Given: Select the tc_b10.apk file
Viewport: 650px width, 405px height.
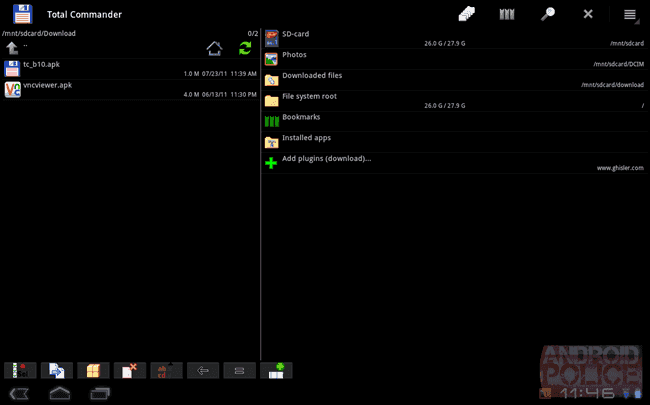Looking at the screenshot, I should click(131, 69).
